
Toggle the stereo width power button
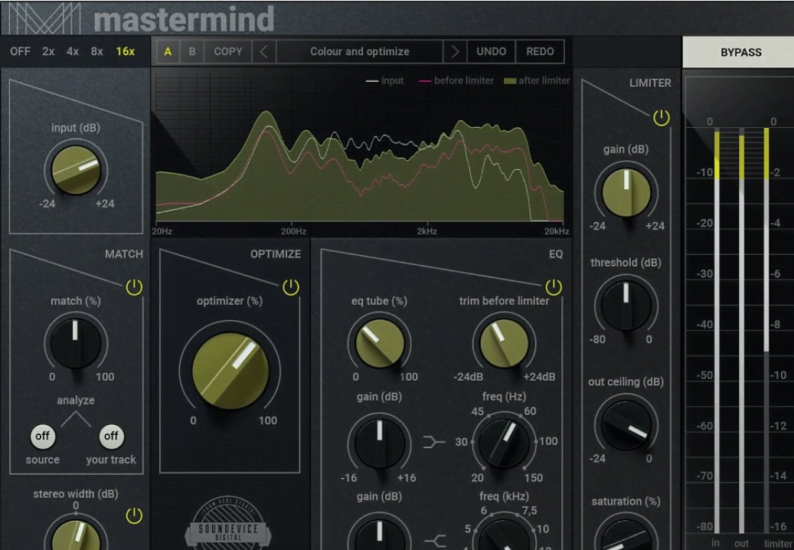[134, 516]
